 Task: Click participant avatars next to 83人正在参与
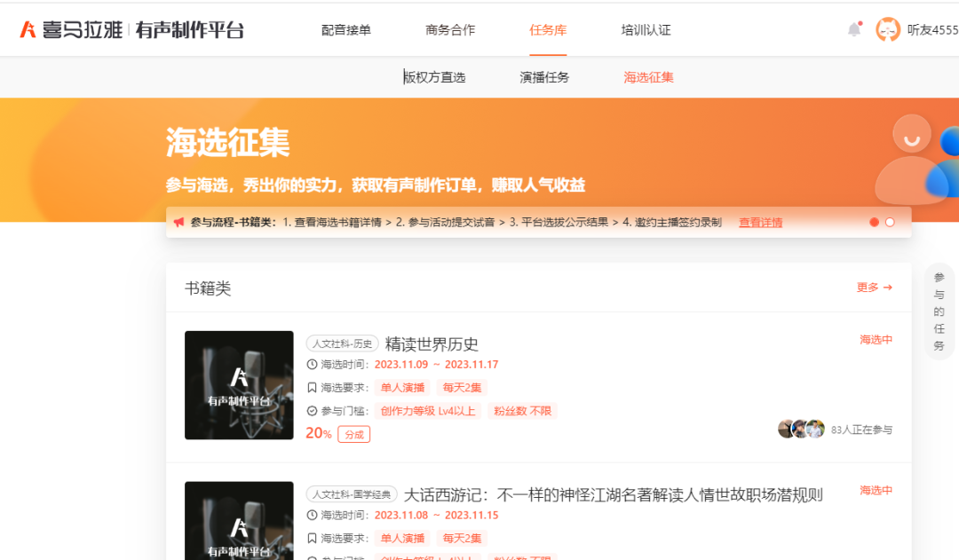801,430
